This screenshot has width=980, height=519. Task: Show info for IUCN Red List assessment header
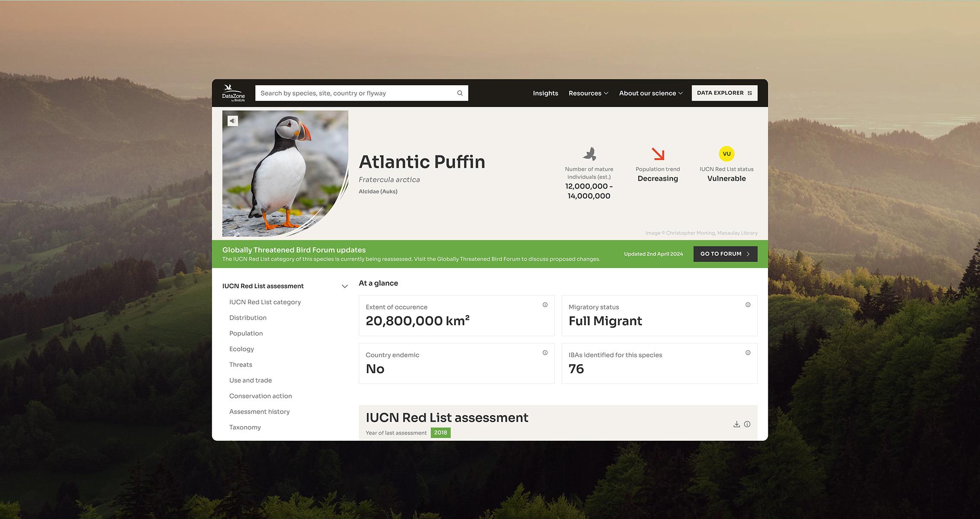pos(747,424)
